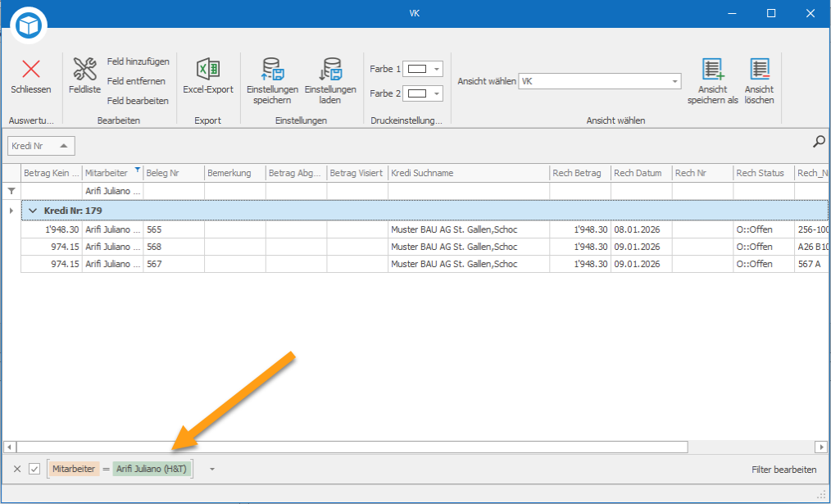Click the 08.01.2026 date cell

[642, 230]
